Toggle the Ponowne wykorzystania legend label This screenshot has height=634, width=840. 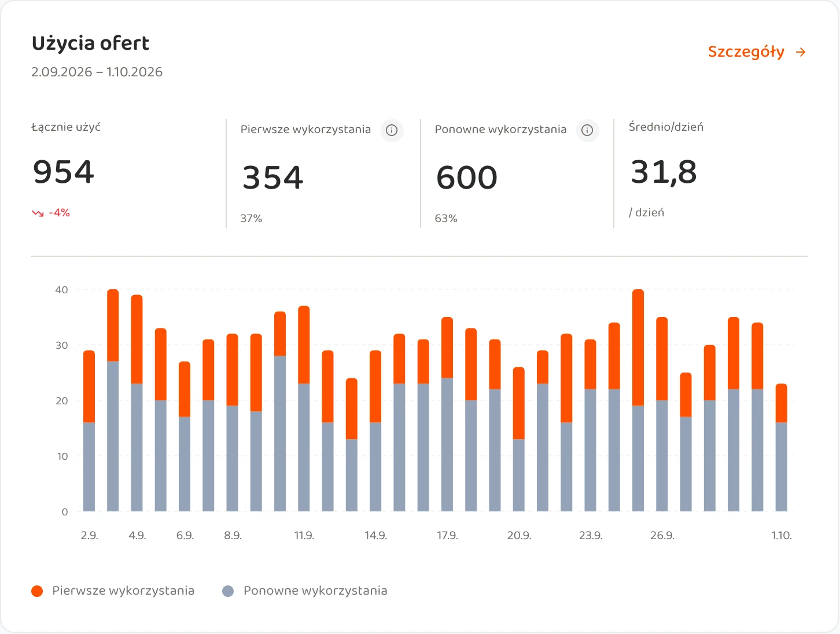coord(315,591)
